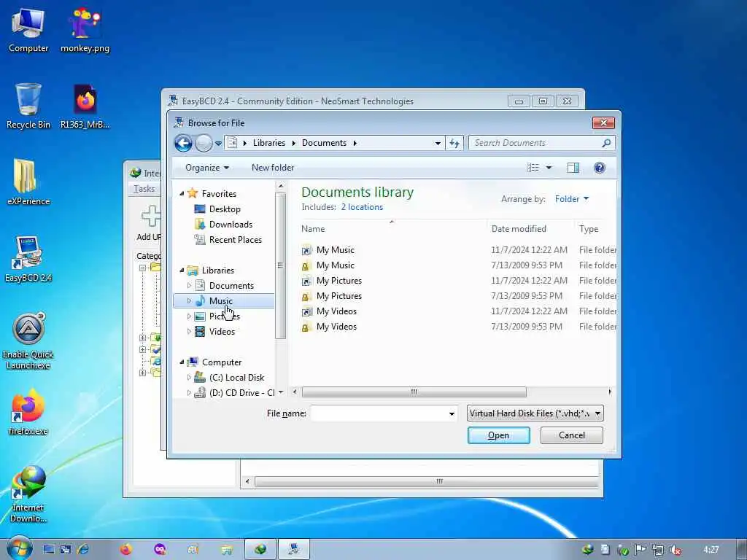The height and width of the screenshot is (560, 747).
Task: Collapse the Favorites group
Action: click(x=182, y=194)
